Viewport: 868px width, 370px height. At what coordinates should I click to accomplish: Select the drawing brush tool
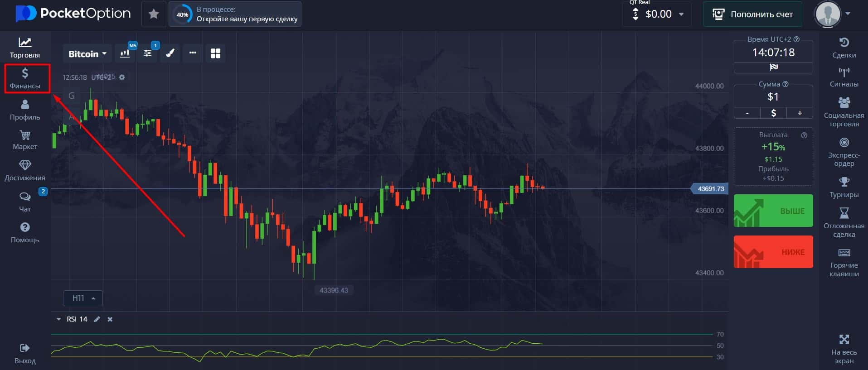point(170,53)
